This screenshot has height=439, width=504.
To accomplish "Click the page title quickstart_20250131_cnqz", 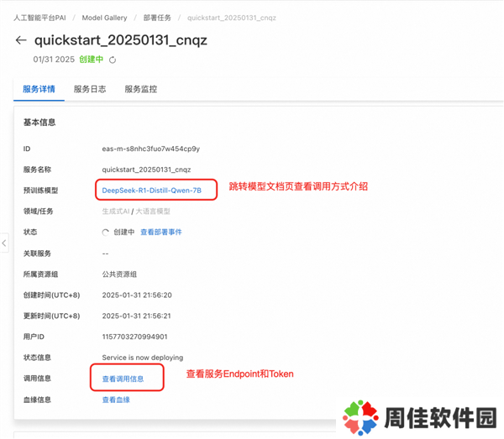I will click(121, 40).
